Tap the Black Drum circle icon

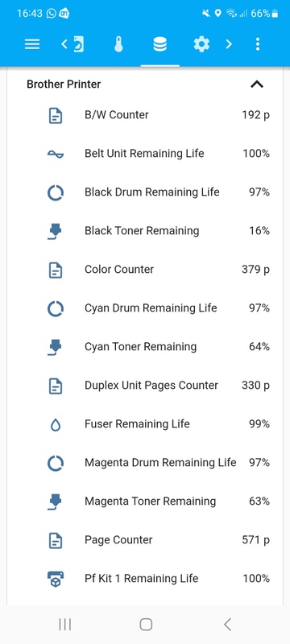[56, 192]
